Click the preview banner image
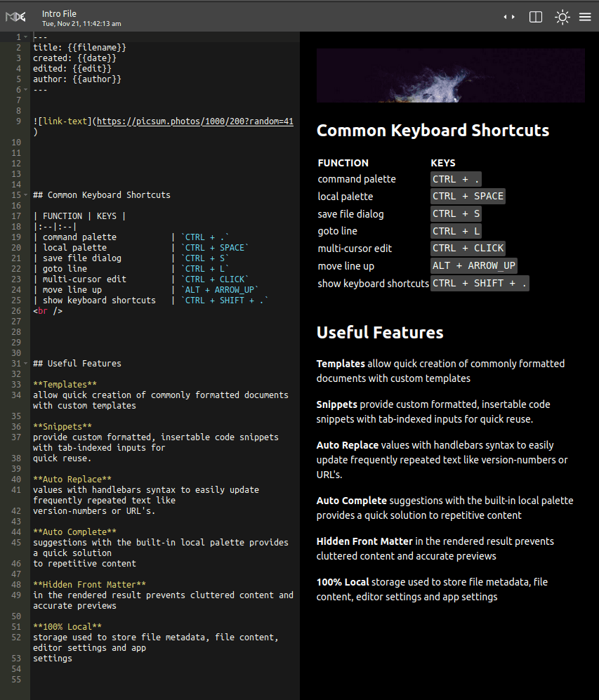 coord(450,76)
